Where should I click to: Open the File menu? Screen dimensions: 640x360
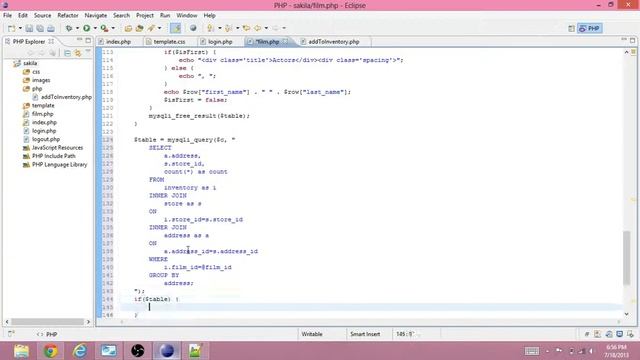click(x=7, y=15)
